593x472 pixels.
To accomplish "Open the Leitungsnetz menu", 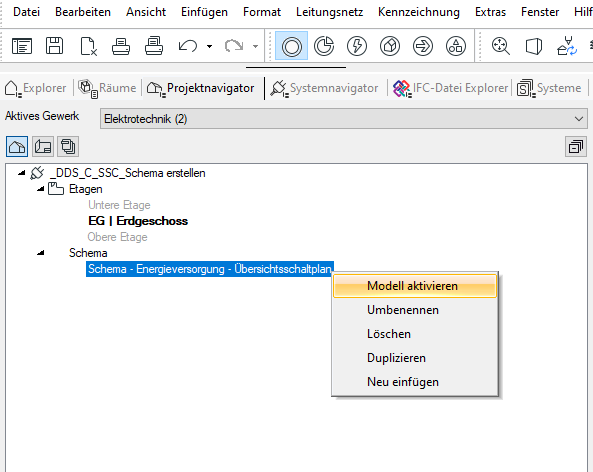I will 329,12.
